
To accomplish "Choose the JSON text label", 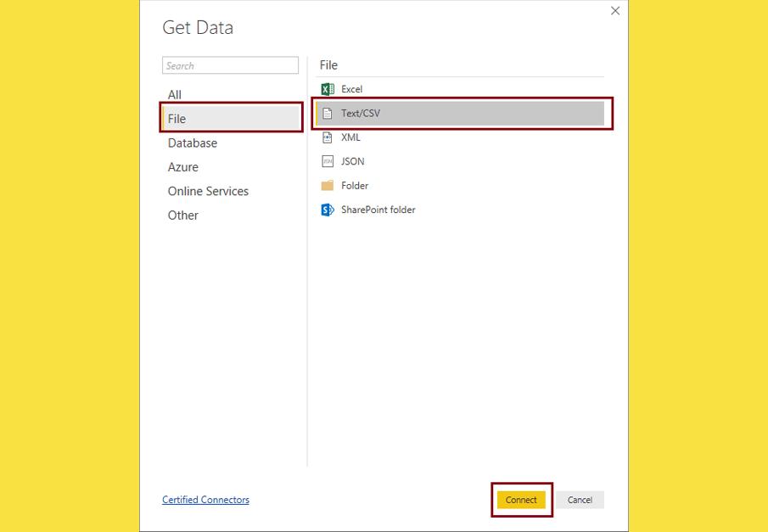I will pos(353,161).
